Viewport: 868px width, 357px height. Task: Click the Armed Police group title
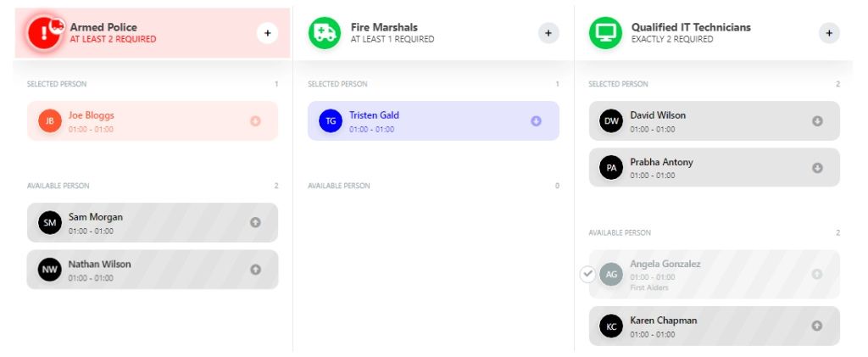click(x=103, y=27)
